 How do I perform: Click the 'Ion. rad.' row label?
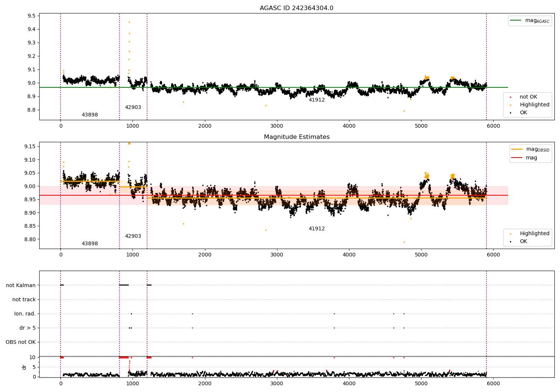tap(25, 314)
